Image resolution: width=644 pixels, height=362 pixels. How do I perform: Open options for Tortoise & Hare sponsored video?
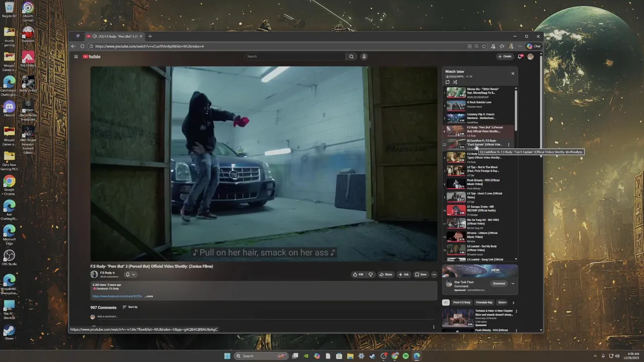click(516, 311)
